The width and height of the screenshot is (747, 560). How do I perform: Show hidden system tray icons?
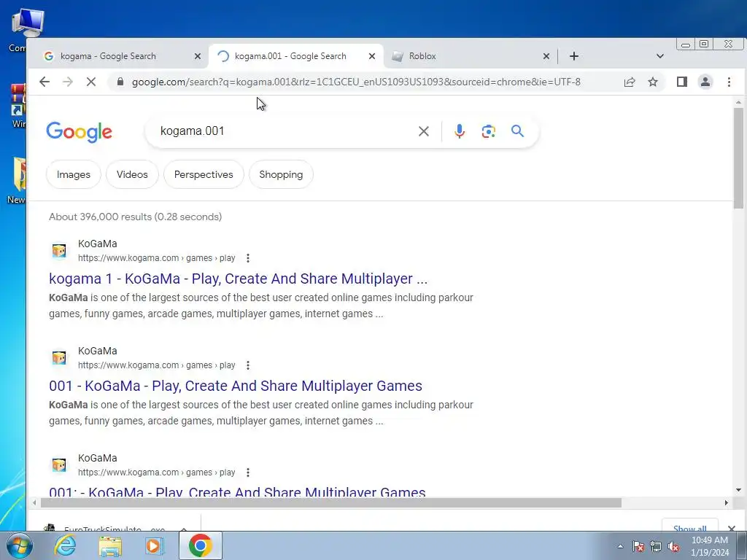click(x=620, y=547)
